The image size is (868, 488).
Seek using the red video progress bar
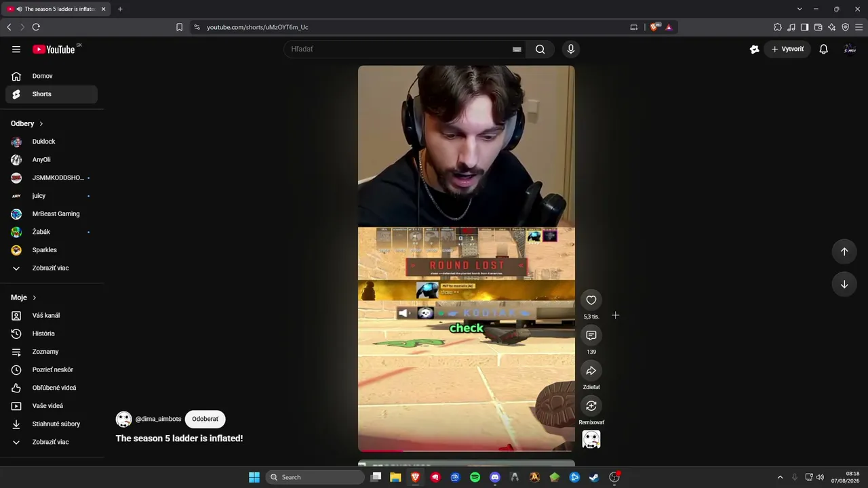click(x=467, y=450)
